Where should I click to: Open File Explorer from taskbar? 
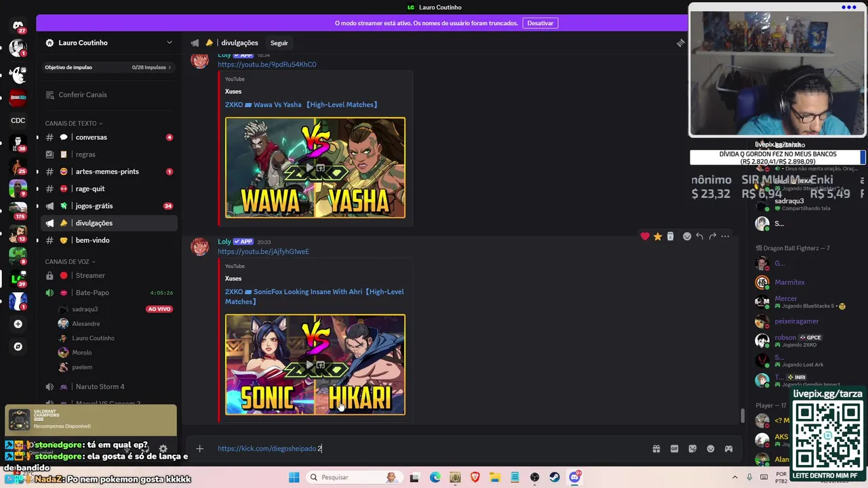495,477
